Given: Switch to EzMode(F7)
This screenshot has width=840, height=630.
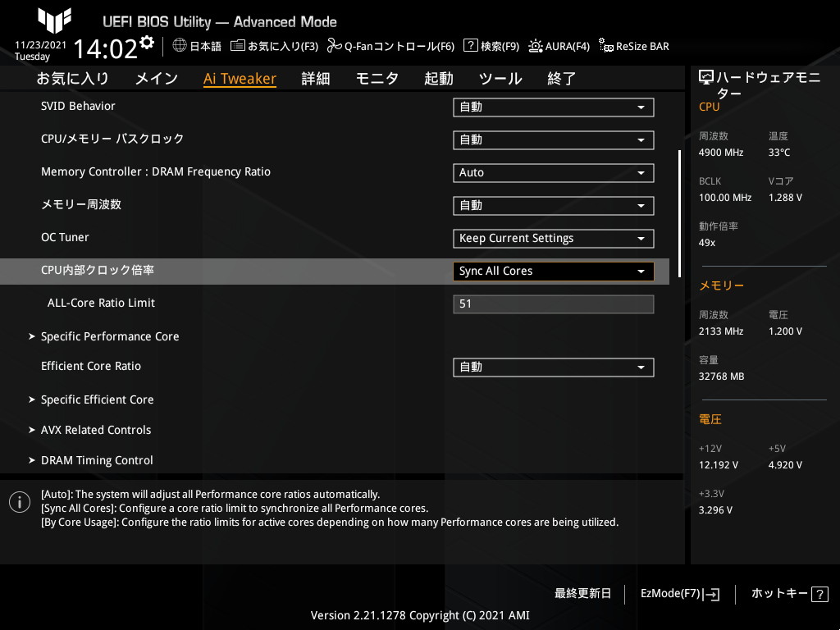Looking at the screenshot, I should (x=671, y=594).
